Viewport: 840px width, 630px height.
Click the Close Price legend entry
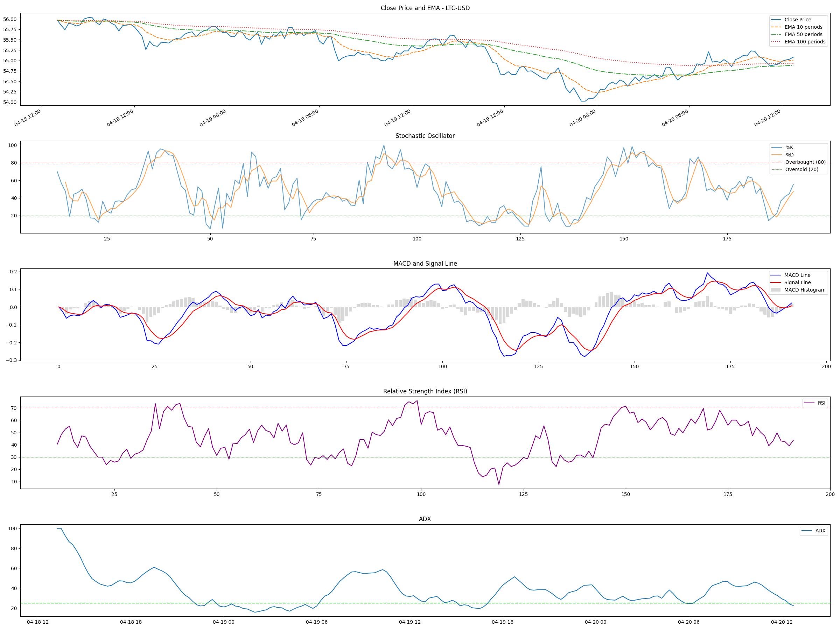click(797, 20)
